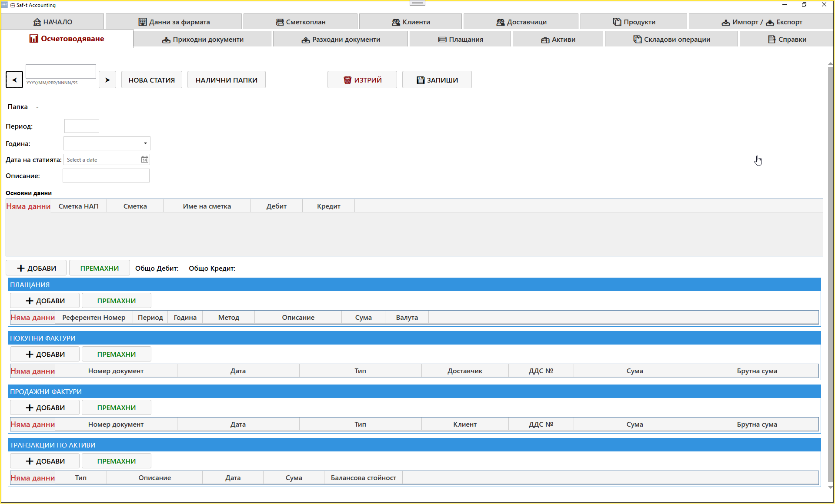Click ПРЕМАХНИ in ПЛАЩАНИЯ section
This screenshot has width=835, height=504.
click(x=117, y=301)
